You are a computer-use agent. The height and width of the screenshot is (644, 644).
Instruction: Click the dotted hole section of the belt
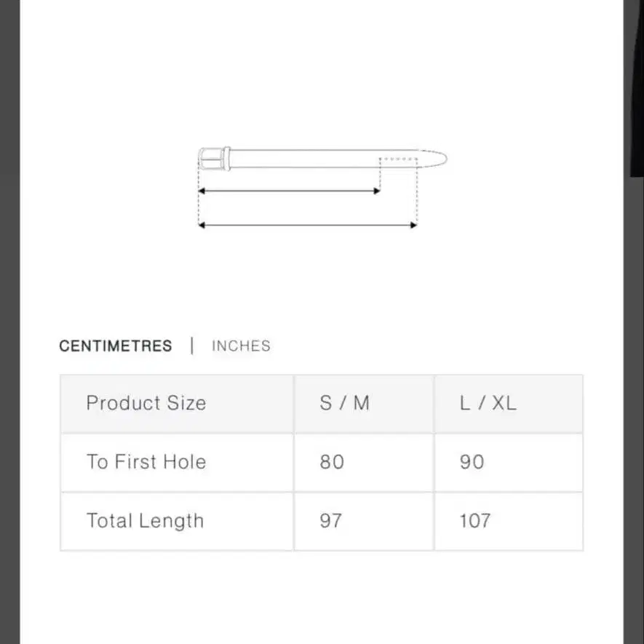pos(398,159)
